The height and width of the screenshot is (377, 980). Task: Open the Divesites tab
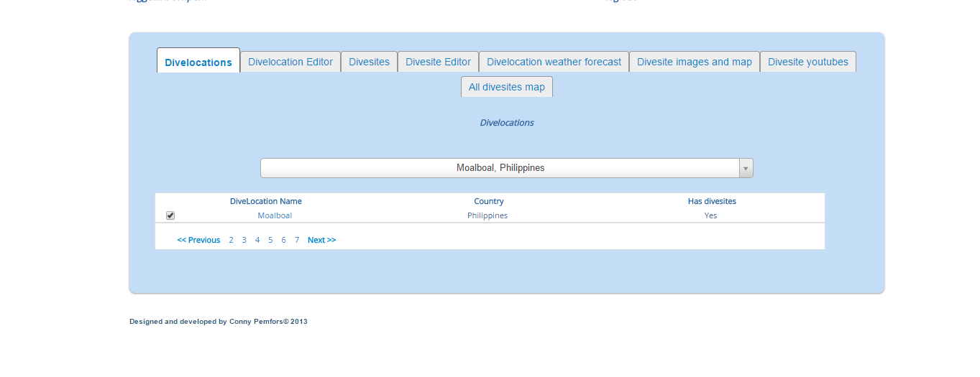click(x=369, y=62)
